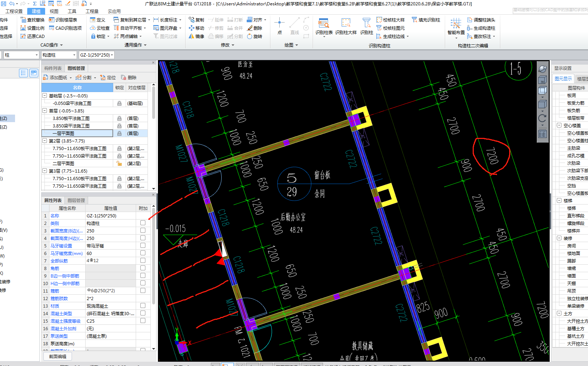This screenshot has width=588, height=366.
Task: Expand the 识别柱表 dropdown arrow
Action: [x=324, y=37]
